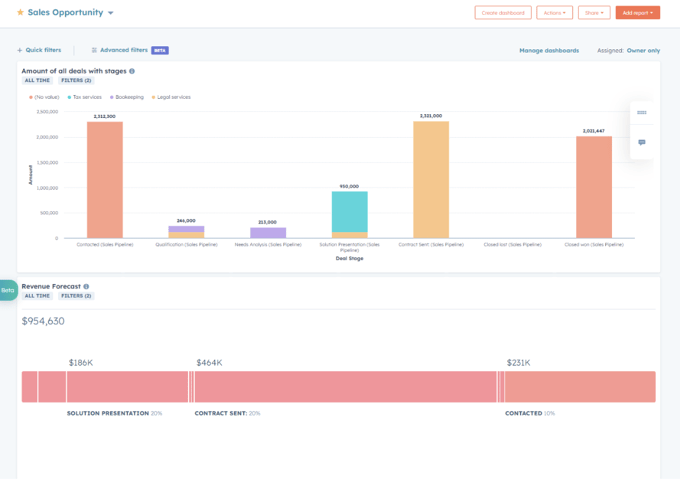Screen dimensions: 680x494
Task: Click the CONTACTED 10% label
Action: tap(530, 413)
